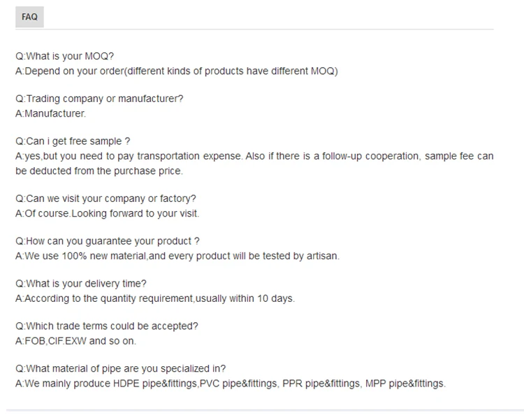Click the answer about 100% new material
524x420 pixels.
pyautogui.click(x=177, y=256)
